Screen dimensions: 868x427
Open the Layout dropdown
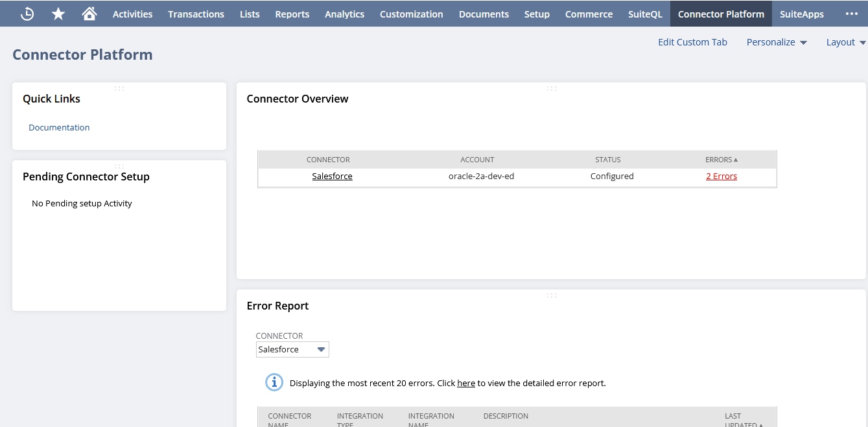845,42
